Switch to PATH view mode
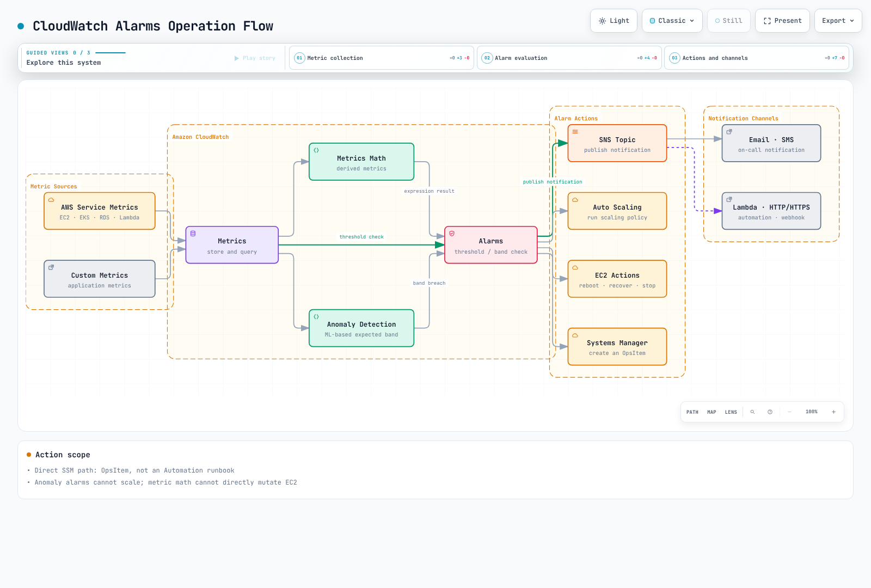This screenshot has height=588, width=871. tap(692, 412)
